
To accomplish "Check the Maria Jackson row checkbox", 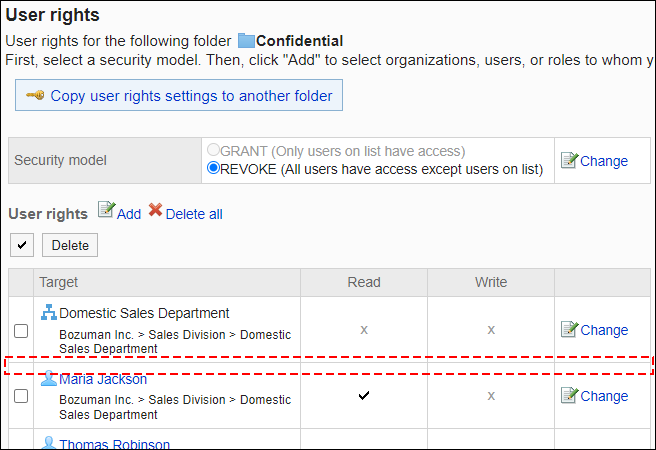I will (21, 396).
